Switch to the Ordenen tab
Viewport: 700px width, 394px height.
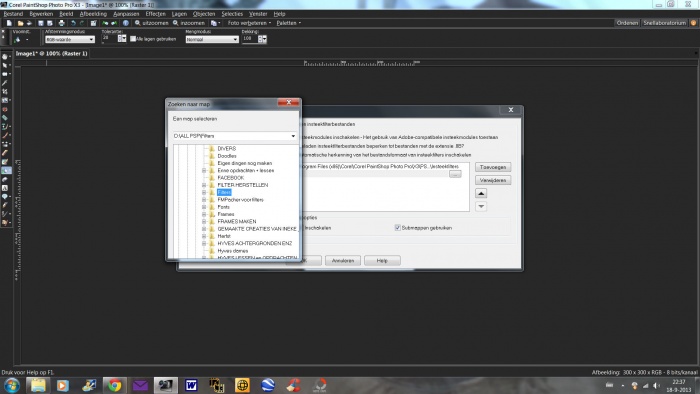click(x=627, y=23)
